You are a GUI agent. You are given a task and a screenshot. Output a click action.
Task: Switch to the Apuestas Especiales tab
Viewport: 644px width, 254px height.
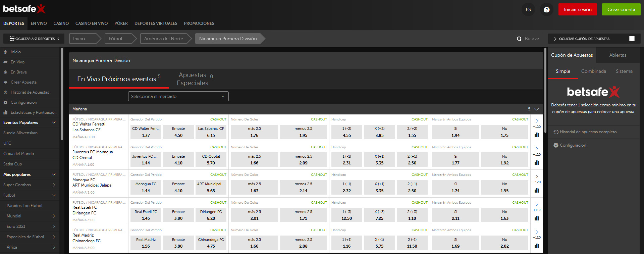pos(195,79)
